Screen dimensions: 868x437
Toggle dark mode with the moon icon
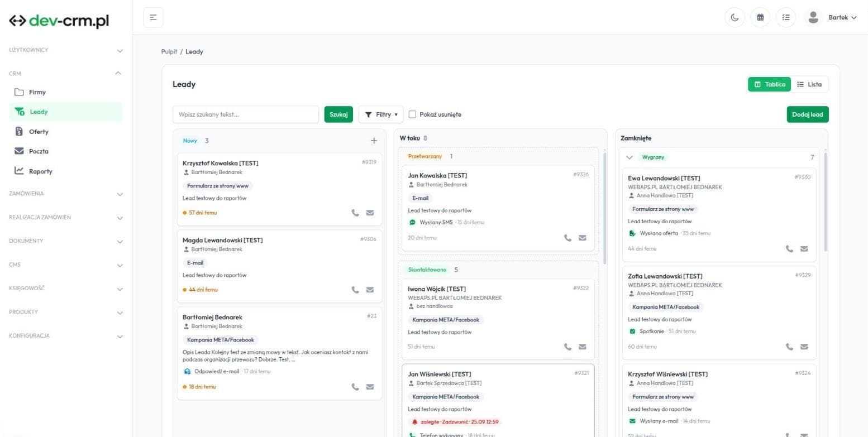coord(735,17)
